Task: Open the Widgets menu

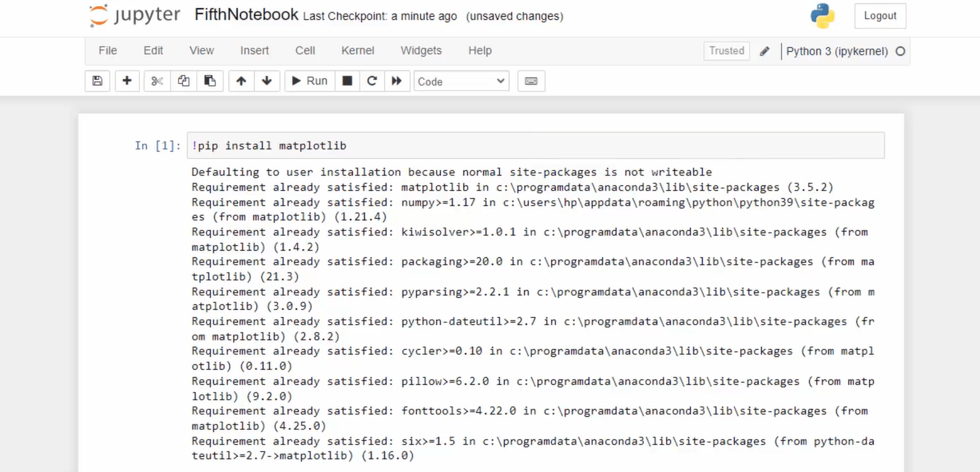Action: tap(421, 50)
